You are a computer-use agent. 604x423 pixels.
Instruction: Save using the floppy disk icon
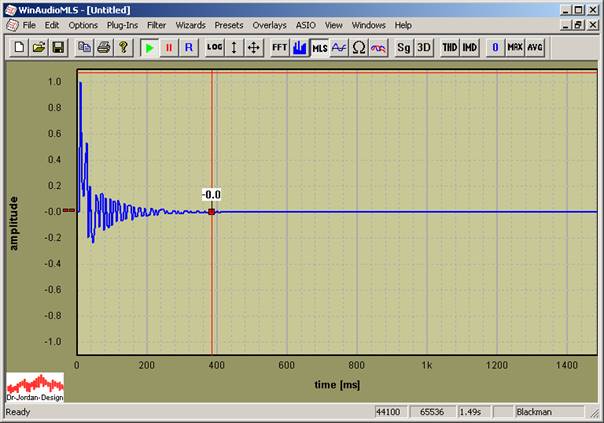click(x=58, y=47)
